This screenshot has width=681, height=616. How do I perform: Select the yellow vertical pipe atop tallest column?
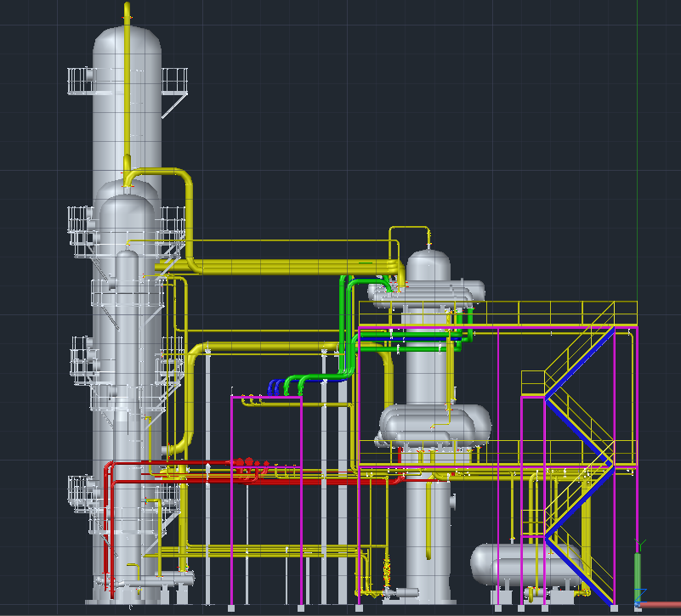pos(128,87)
